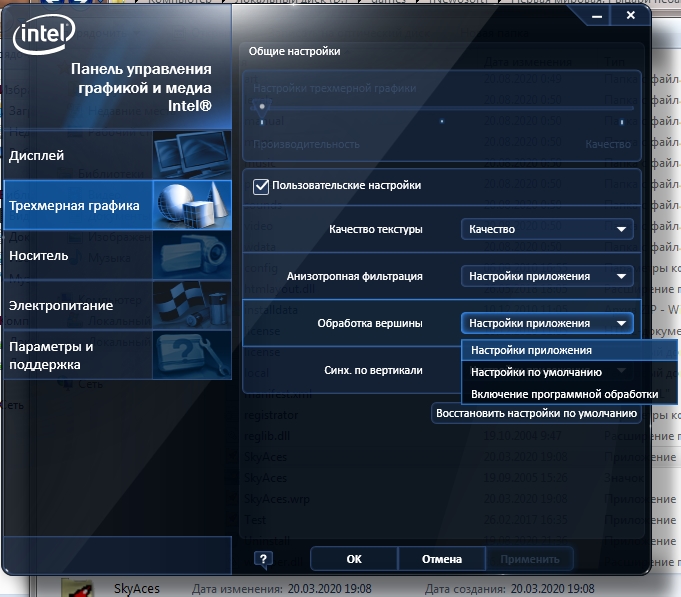Open the Качество текстуры dropdown
Screen dimensions: 681x597
[x=547, y=229]
